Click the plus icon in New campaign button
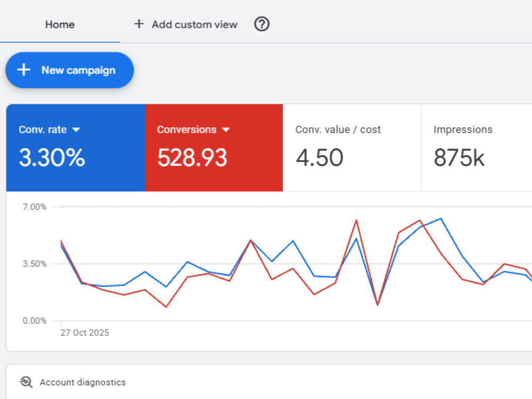532x399 pixels. [24, 70]
